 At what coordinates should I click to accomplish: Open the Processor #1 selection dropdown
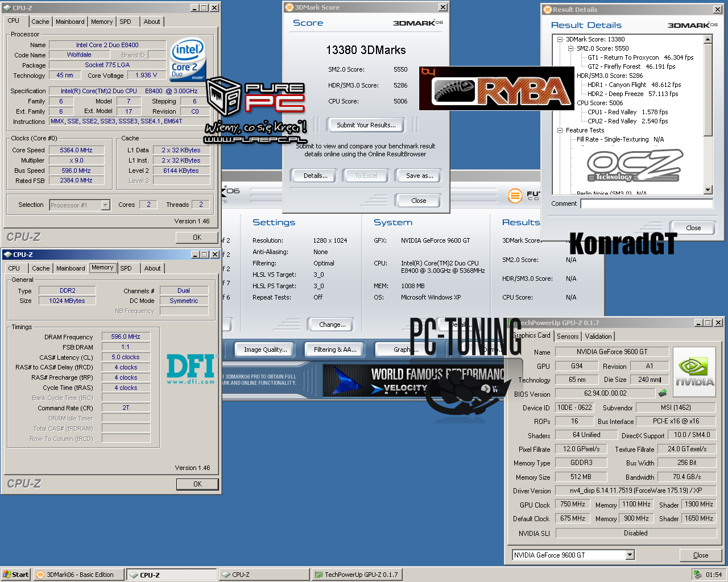pyautogui.click(x=106, y=205)
